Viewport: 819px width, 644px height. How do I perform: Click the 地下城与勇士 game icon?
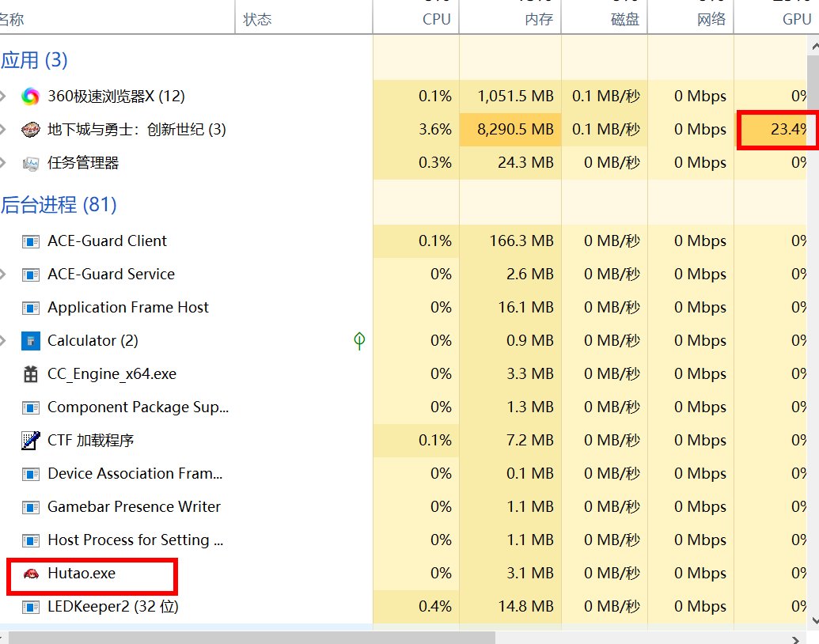30,130
